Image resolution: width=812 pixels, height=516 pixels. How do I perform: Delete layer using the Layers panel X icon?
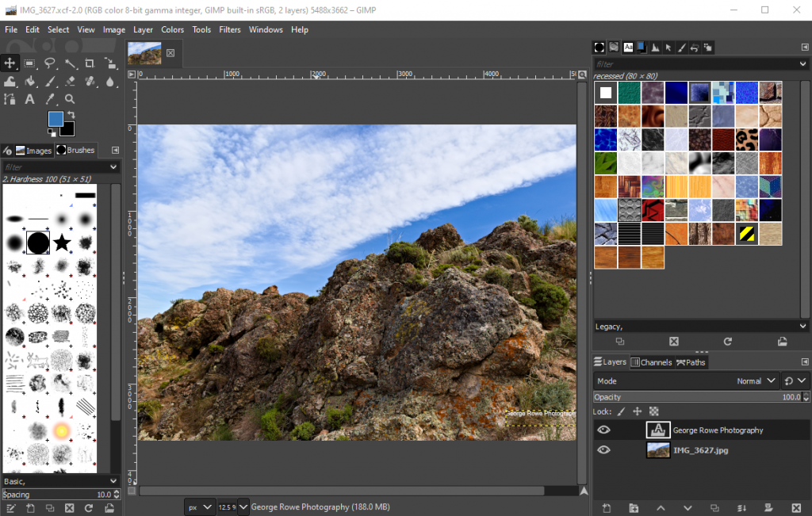795,507
